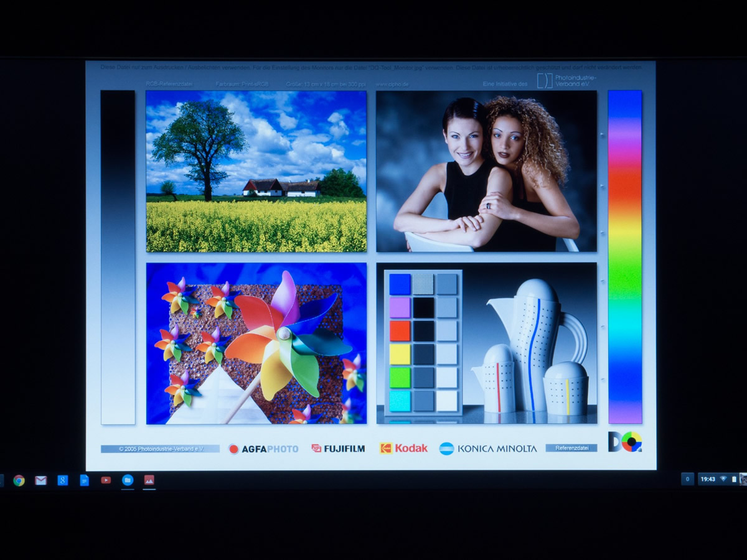Open the user avatar in tray

(x=743, y=479)
